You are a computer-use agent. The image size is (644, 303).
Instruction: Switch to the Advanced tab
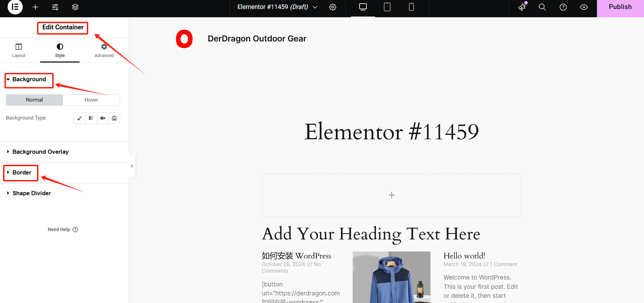click(104, 50)
